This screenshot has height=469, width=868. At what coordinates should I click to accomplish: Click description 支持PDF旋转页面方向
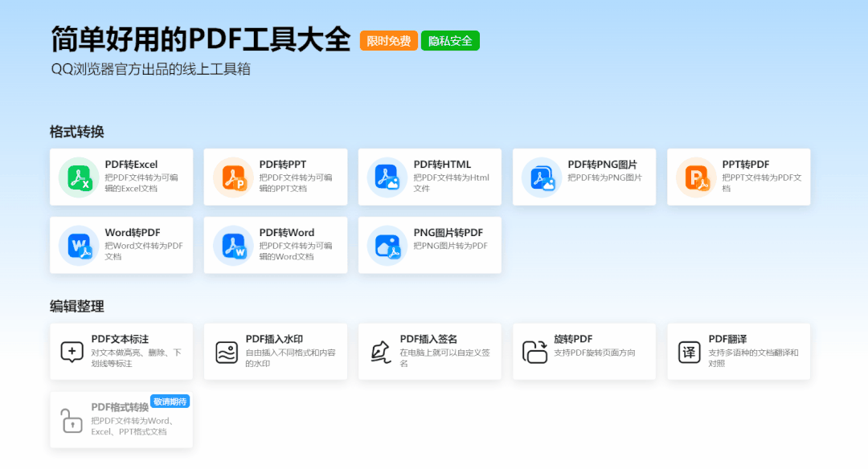(x=595, y=353)
